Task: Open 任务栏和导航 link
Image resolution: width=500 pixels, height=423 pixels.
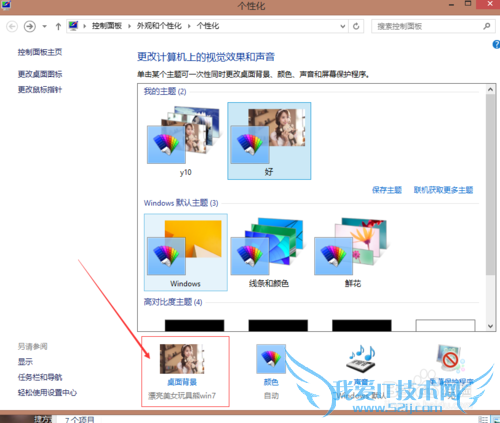Action: (x=40, y=377)
